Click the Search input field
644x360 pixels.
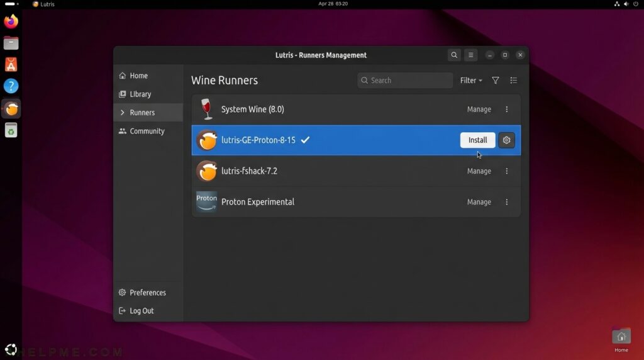(x=409, y=81)
